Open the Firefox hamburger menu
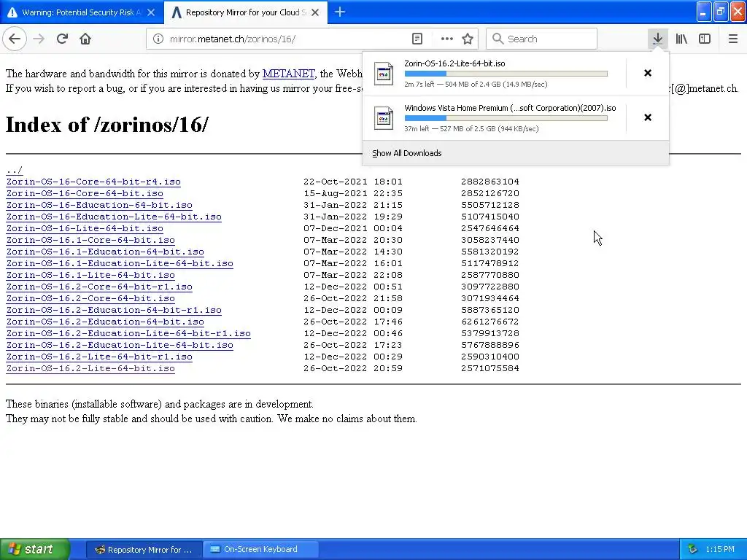Viewport: 747px width, 560px height. pyautogui.click(x=732, y=39)
